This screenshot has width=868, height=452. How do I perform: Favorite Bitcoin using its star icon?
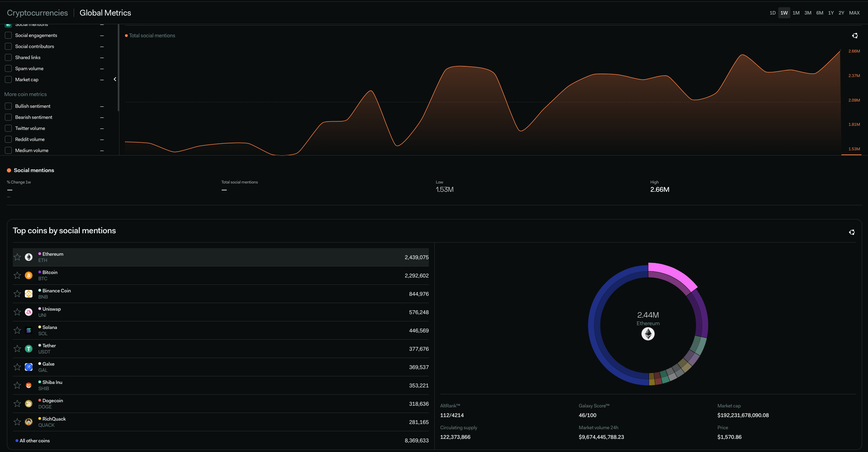tap(17, 275)
